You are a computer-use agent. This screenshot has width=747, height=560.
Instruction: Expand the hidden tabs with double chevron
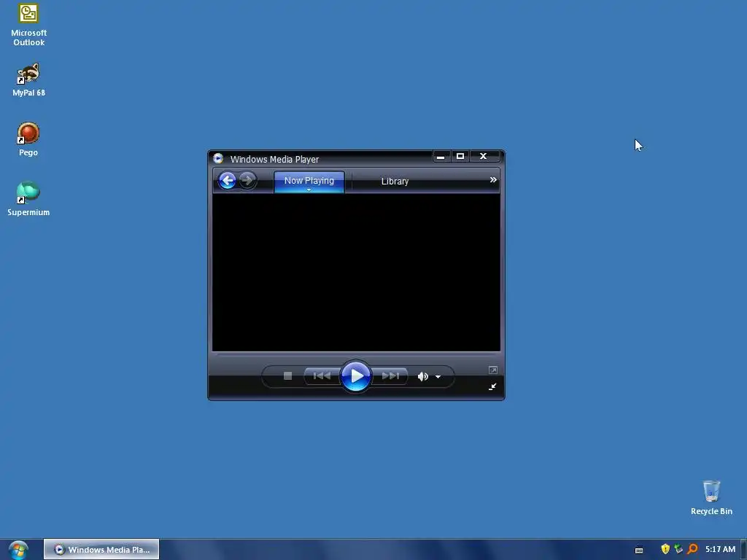pos(493,179)
